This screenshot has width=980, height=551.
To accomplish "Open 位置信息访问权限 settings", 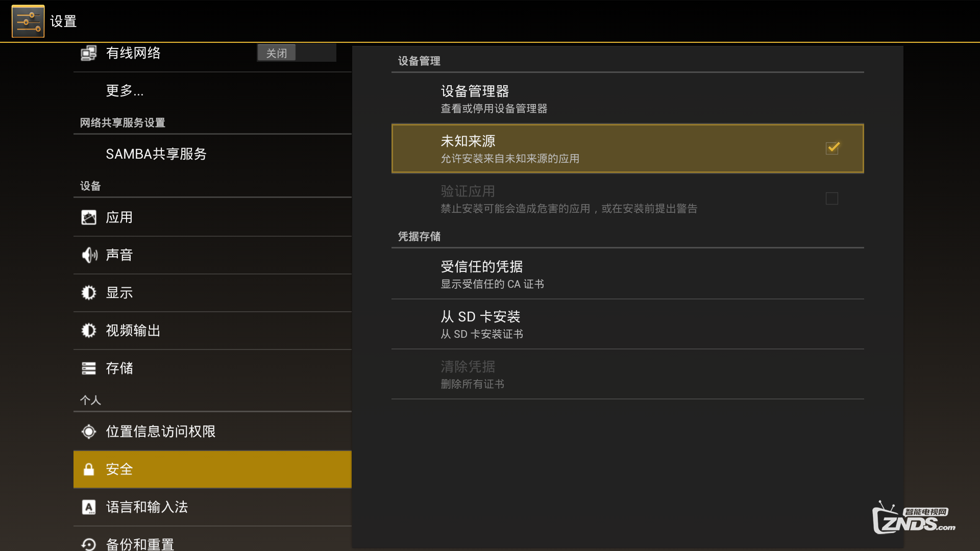I will (212, 432).
